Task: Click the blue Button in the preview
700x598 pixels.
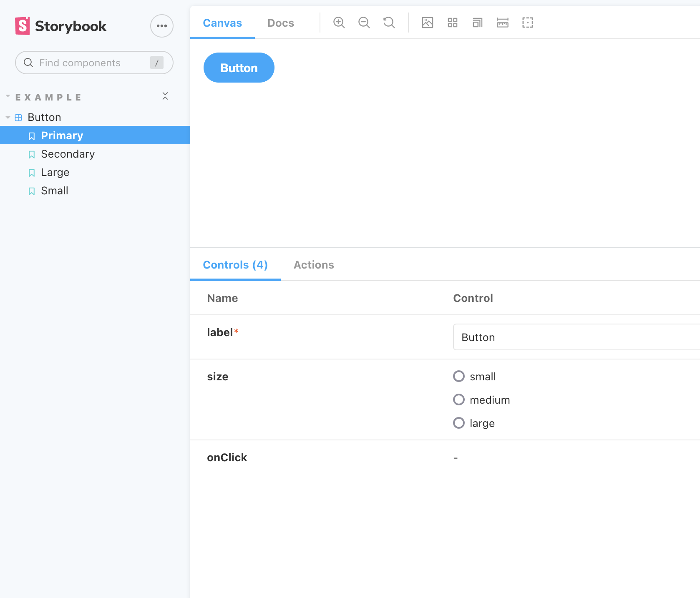Action: click(x=239, y=67)
